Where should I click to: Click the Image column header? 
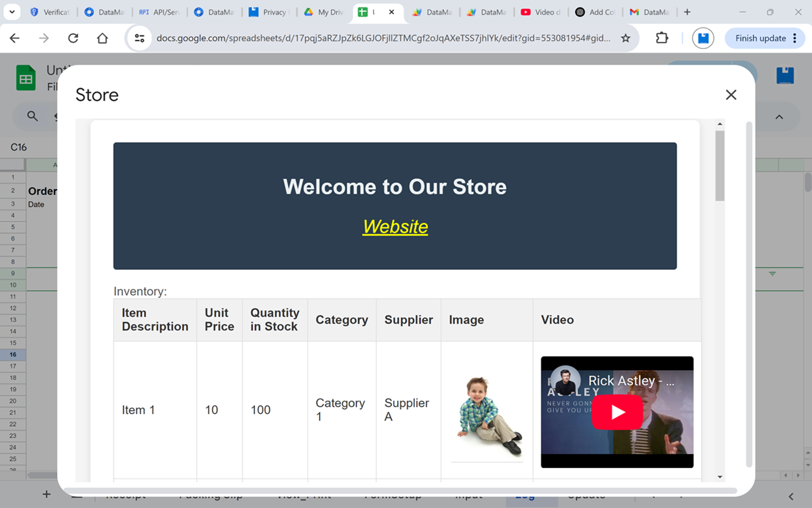coord(487,320)
